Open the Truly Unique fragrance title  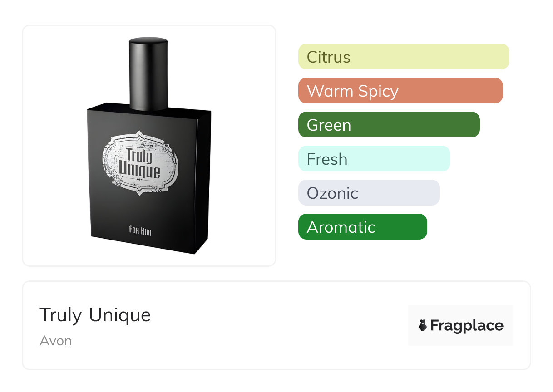95,315
